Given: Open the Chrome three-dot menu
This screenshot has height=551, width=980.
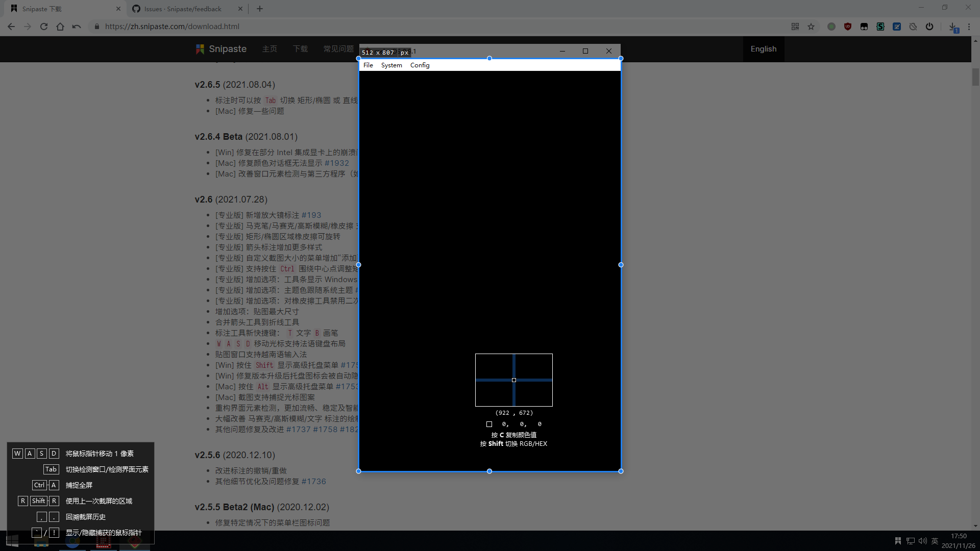Looking at the screenshot, I should pos(969,27).
